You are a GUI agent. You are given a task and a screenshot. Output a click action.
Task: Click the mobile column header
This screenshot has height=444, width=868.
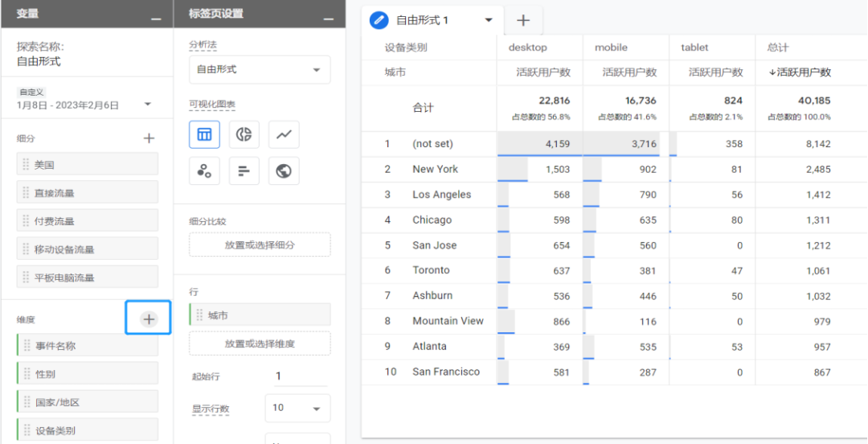point(611,47)
